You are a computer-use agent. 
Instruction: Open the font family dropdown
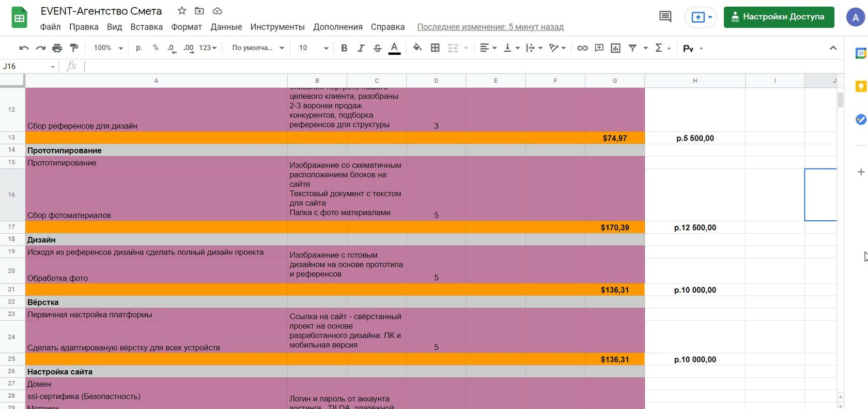[258, 48]
